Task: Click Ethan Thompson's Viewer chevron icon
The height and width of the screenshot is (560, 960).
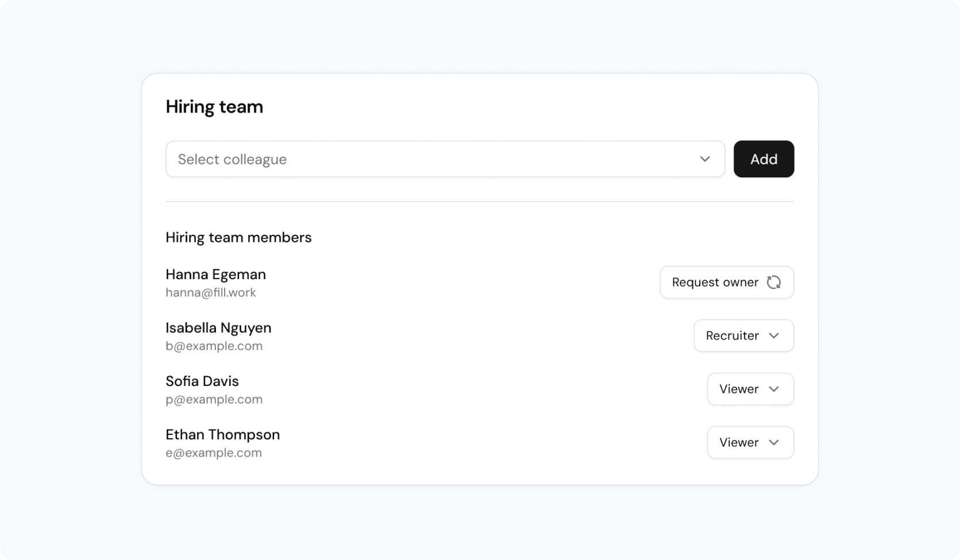Action: pos(774,442)
